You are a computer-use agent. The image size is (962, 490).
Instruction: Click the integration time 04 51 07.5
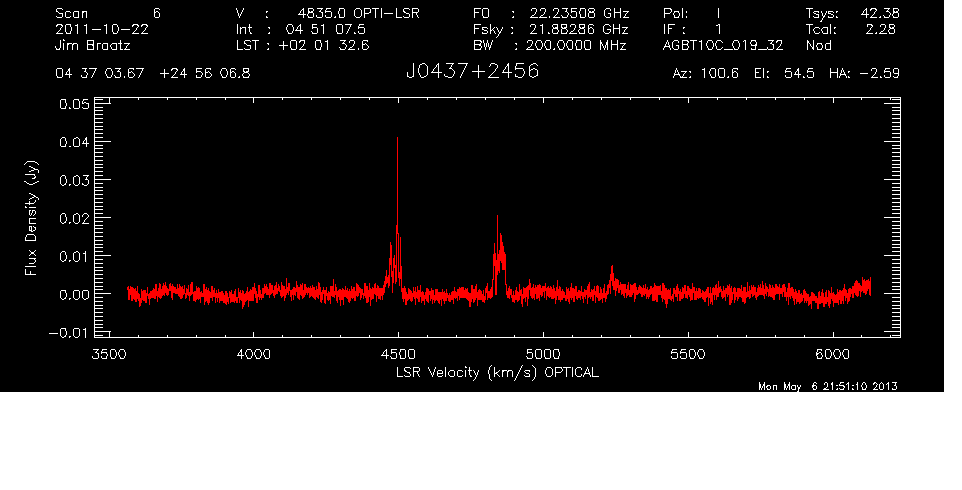(325, 29)
